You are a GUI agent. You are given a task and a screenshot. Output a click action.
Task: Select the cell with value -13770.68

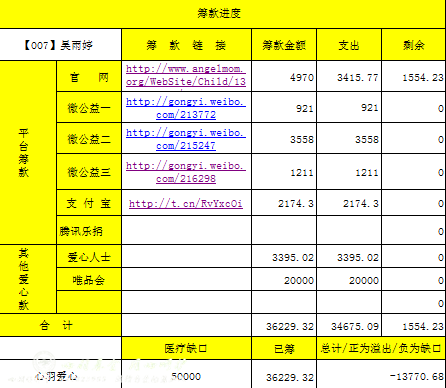click(x=381, y=374)
